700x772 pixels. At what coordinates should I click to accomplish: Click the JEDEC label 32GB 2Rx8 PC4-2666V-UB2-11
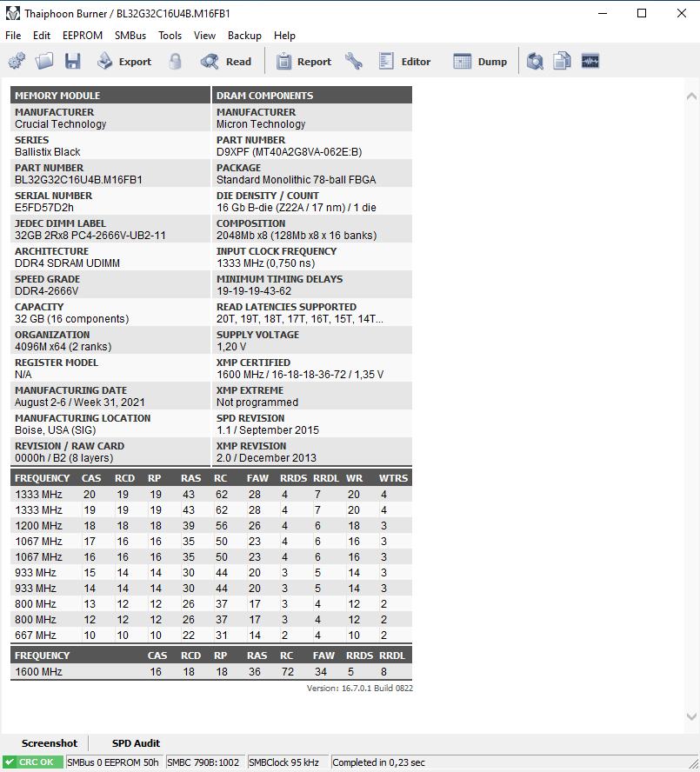tap(90, 236)
